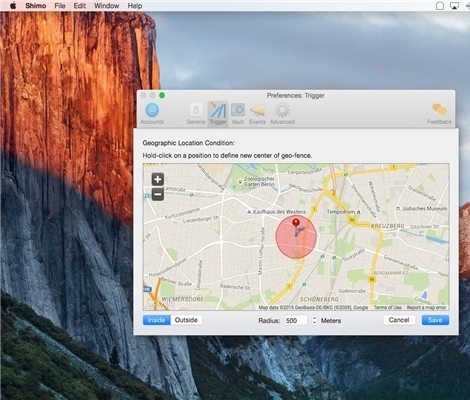Click Kaufhaus des Westens label on map

point(279,212)
